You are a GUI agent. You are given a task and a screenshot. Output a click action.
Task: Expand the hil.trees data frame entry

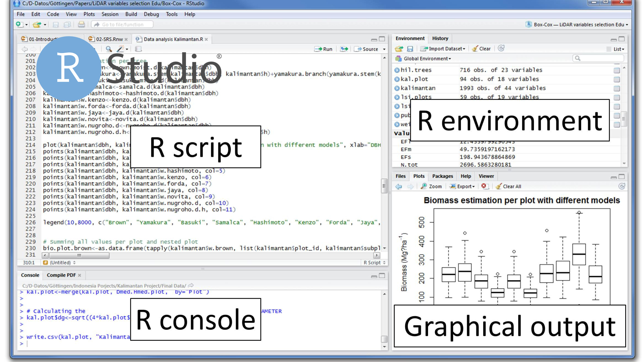(397, 70)
